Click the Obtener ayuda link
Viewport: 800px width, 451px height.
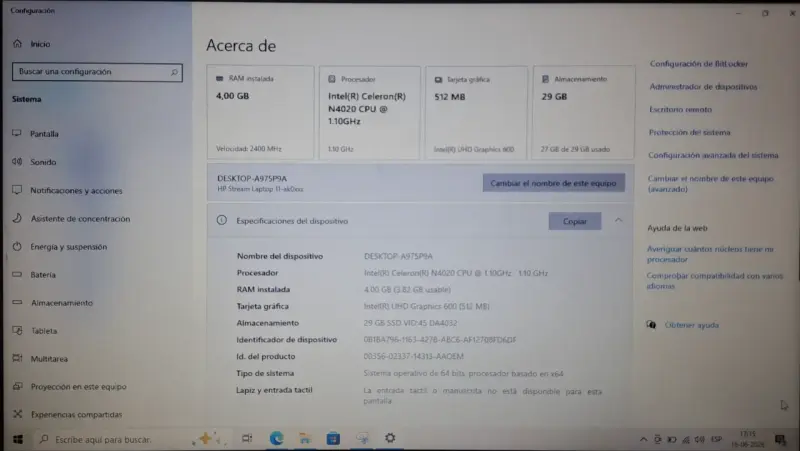tap(691, 325)
